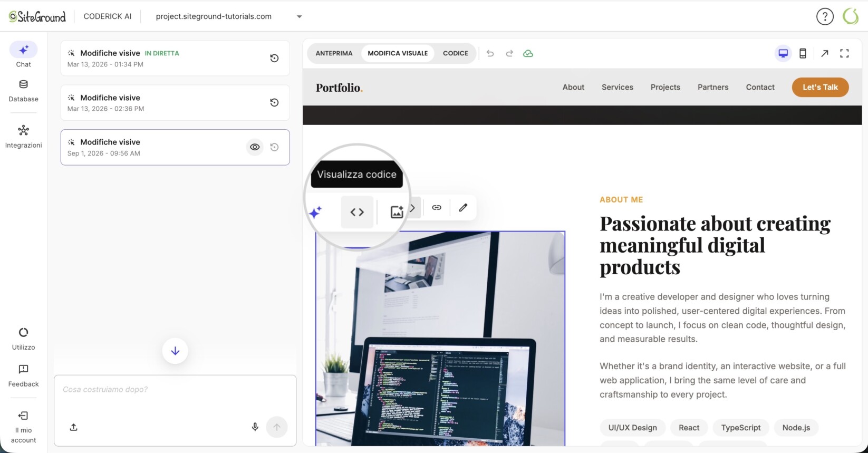The height and width of the screenshot is (453, 868).
Task: Click the Node.js tag
Action: (x=796, y=428)
